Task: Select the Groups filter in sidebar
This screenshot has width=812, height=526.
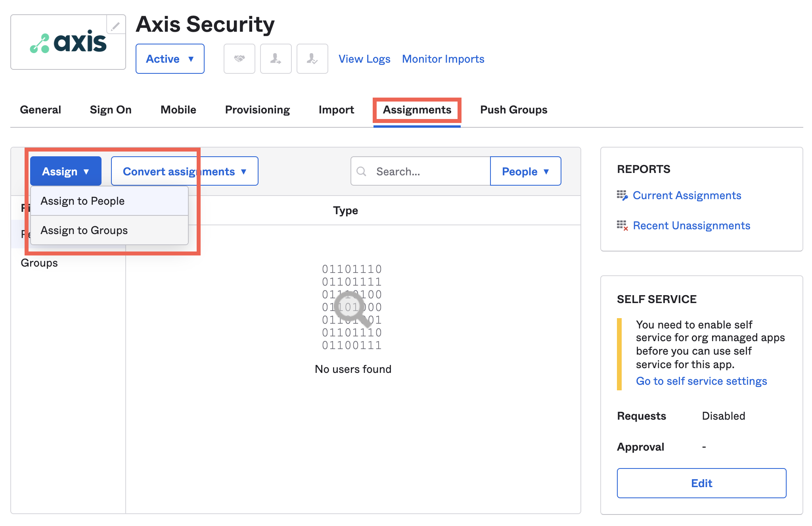Action: pyautogui.click(x=39, y=263)
